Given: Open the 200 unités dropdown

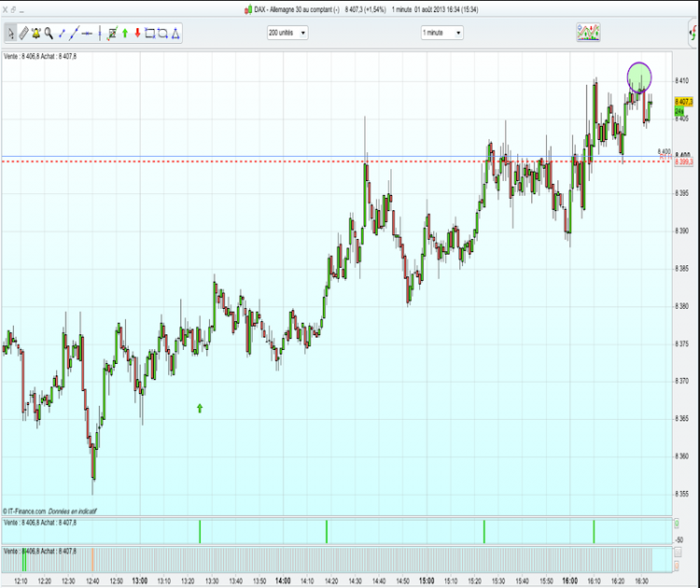Looking at the screenshot, I should [287, 33].
